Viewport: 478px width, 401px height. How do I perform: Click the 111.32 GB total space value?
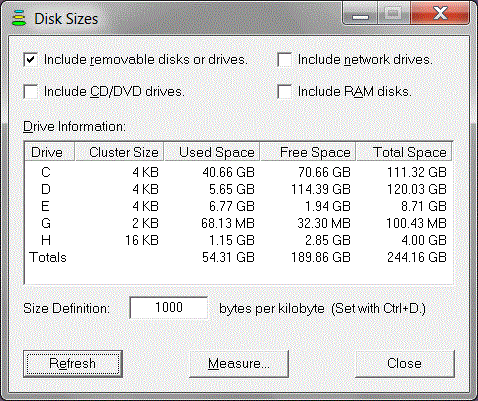point(417,172)
